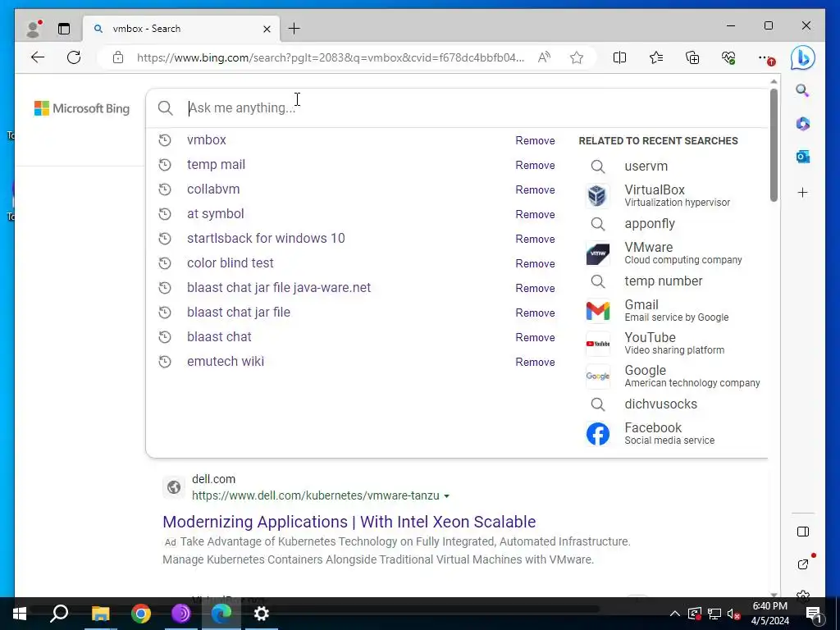Open the Favorites list

tap(655, 57)
